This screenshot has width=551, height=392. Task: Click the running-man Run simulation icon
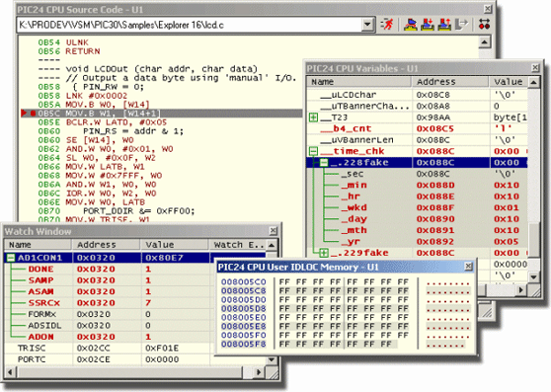coord(387,25)
